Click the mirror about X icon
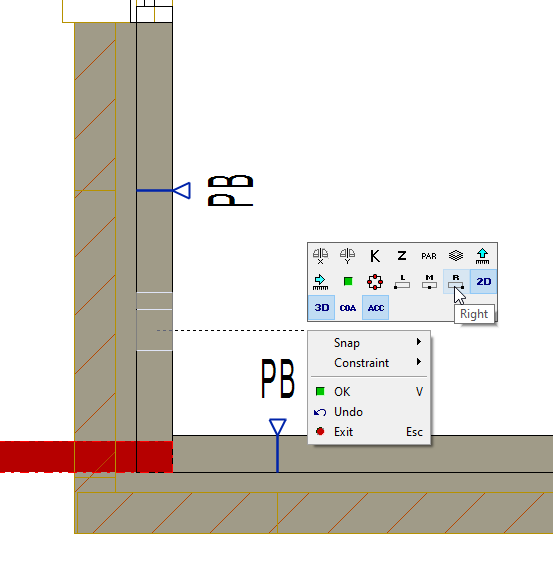 coord(320,256)
